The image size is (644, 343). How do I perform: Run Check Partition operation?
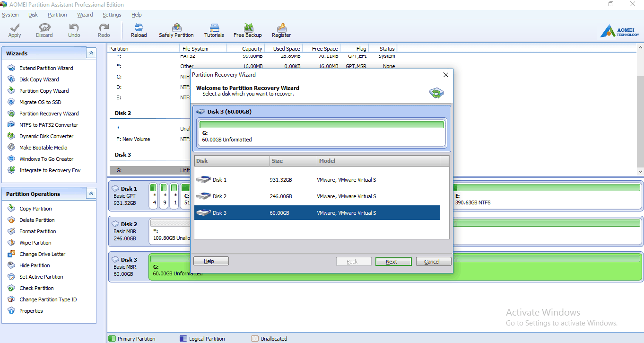36,288
